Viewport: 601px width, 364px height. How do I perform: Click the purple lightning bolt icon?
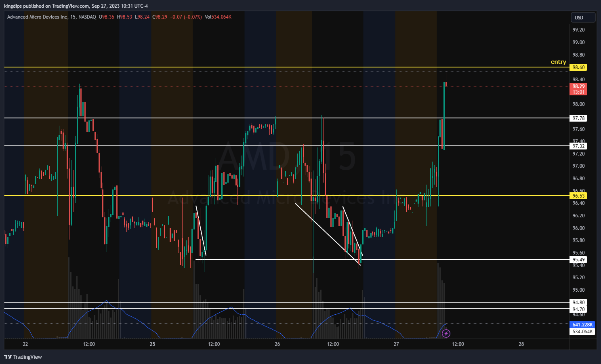[446, 333]
